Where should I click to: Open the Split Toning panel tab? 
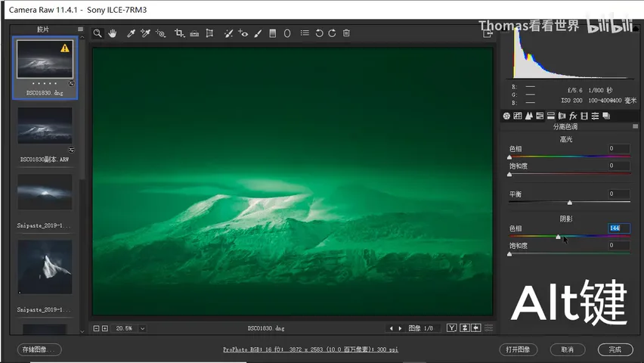pos(551,116)
